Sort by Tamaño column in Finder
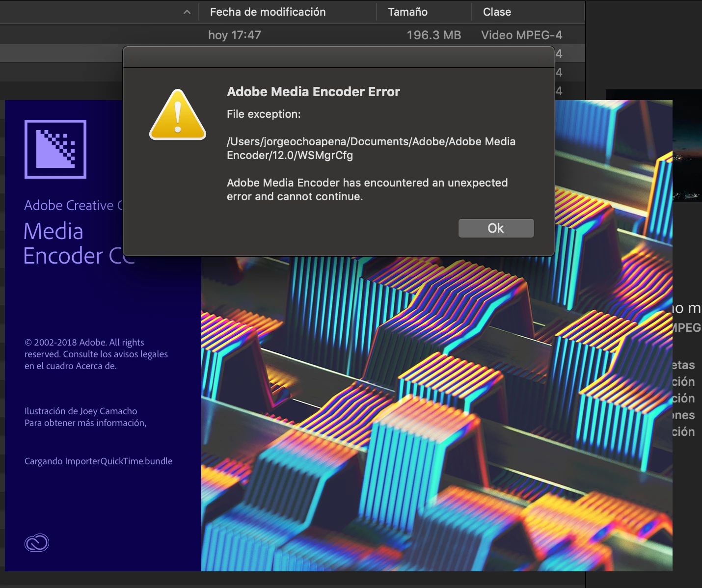Screen dimensions: 702x588 (x=407, y=12)
